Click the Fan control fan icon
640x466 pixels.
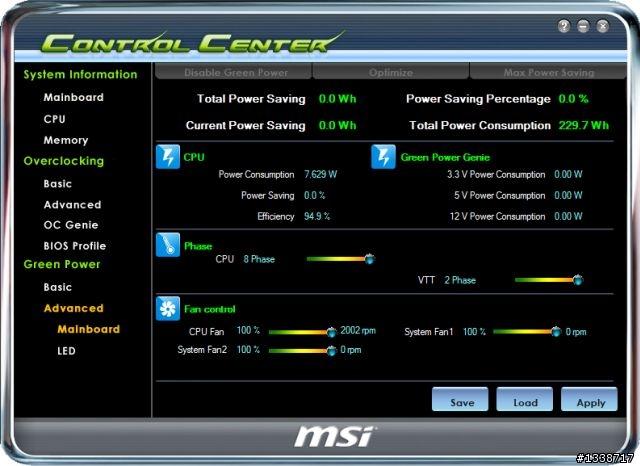[168, 308]
